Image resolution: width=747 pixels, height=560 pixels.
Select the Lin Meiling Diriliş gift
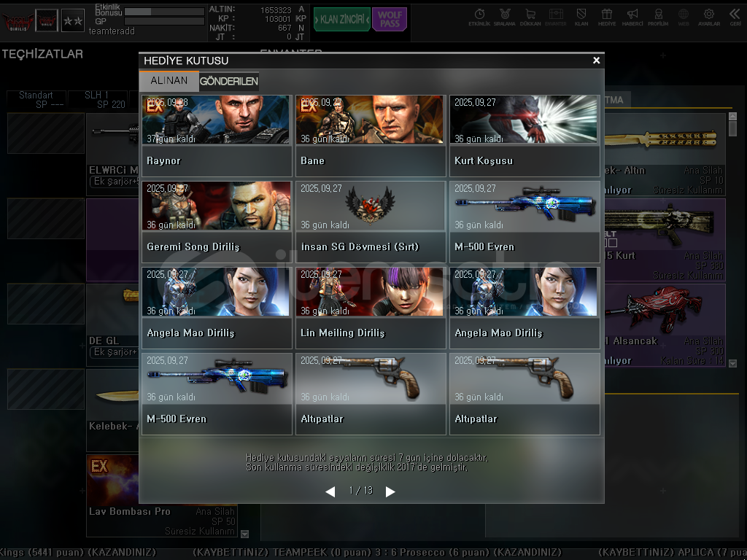(371, 308)
